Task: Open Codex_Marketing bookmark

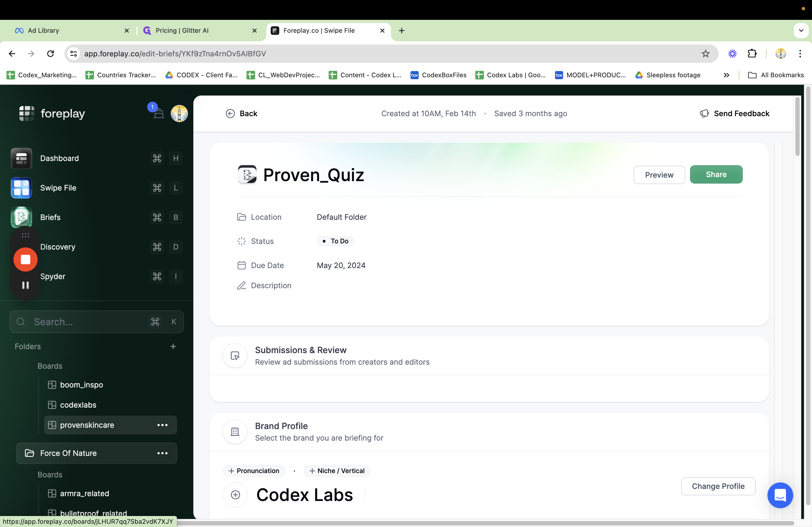Action: pyautogui.click(x=42, y=75)
